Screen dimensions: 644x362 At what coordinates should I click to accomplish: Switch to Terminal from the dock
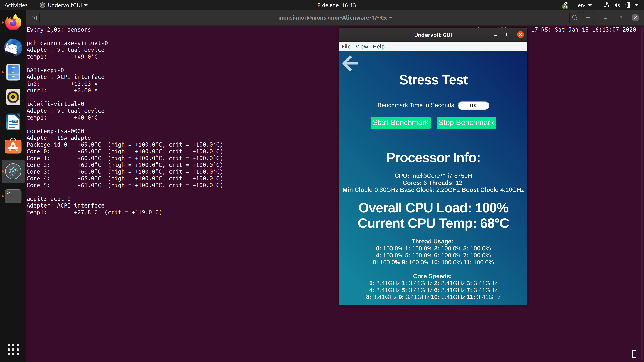tap(13, 196)
